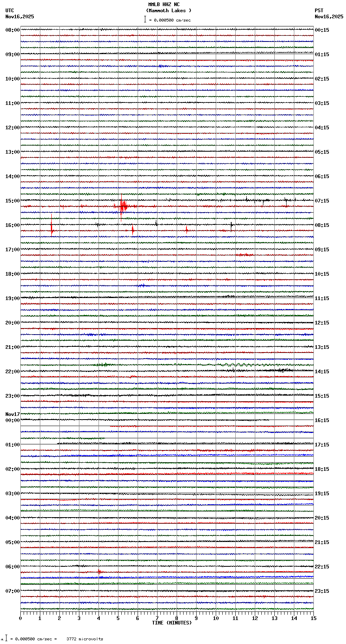Click the 14:15 PST time label
The width and height of the screenshot is (346, 644).
pos(322,372)
